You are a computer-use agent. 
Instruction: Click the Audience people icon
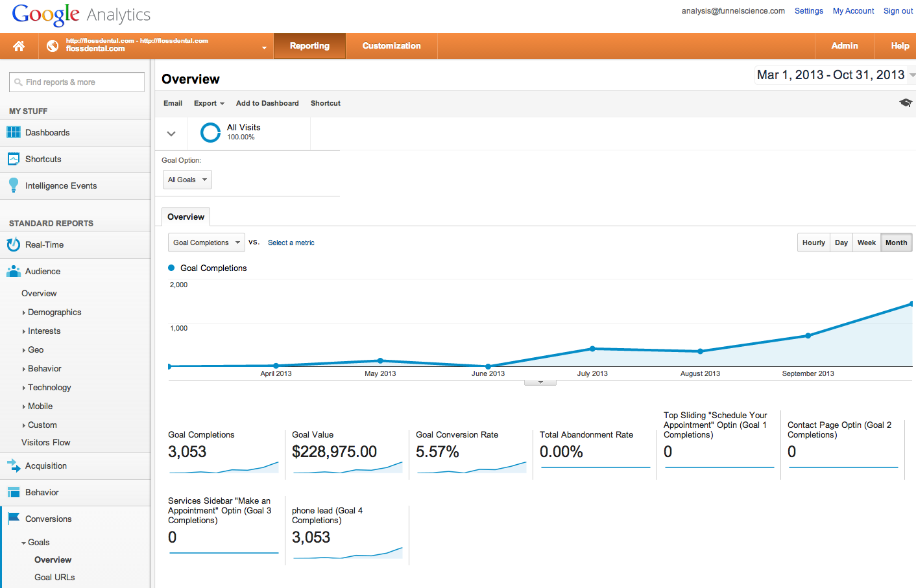pyautogui.click(x=13, y=271)
